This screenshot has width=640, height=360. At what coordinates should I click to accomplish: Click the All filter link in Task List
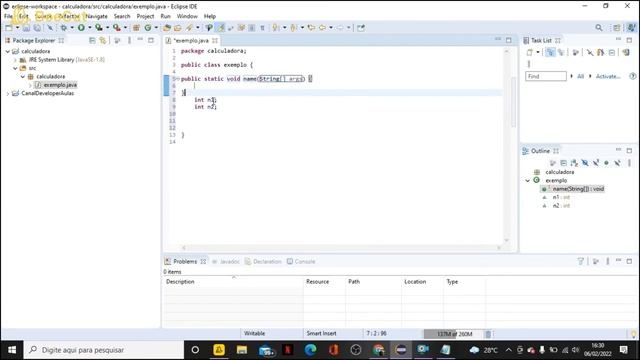(x=580, y=76)
